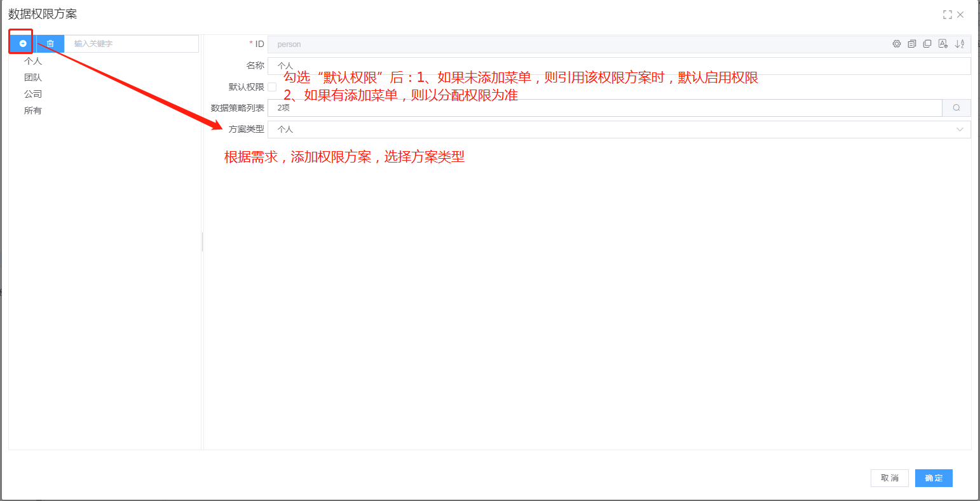
Task: Click the A-Z sort icon
Action: pos(960,44)
